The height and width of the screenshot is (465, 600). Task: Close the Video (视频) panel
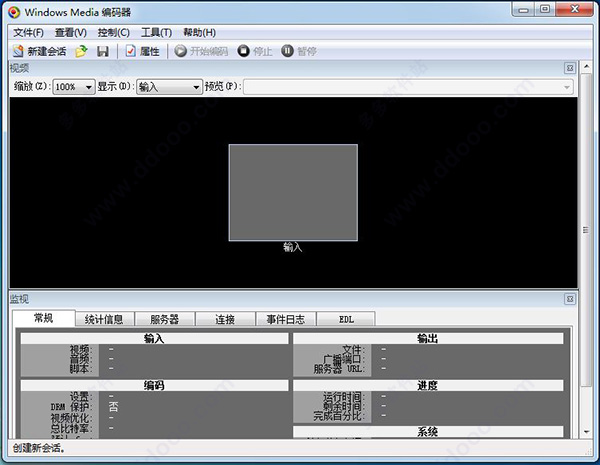[570, 68]
